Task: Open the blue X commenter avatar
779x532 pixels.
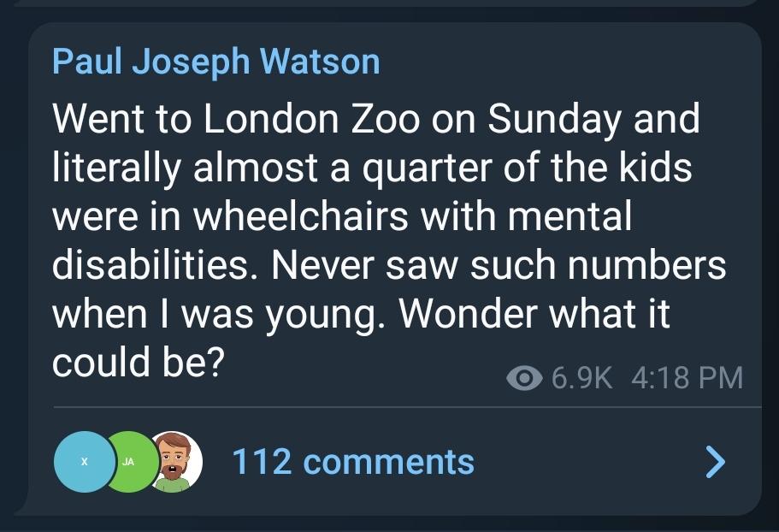Action: pos(84,462)
